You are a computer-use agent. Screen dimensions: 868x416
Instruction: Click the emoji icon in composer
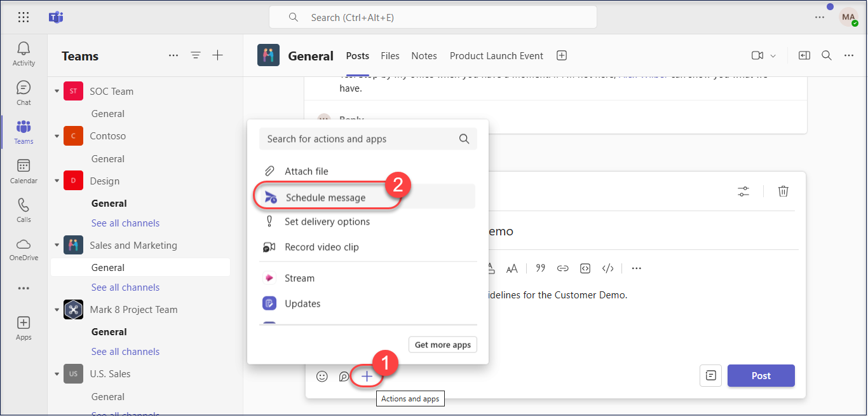click(x=322, y=376)
